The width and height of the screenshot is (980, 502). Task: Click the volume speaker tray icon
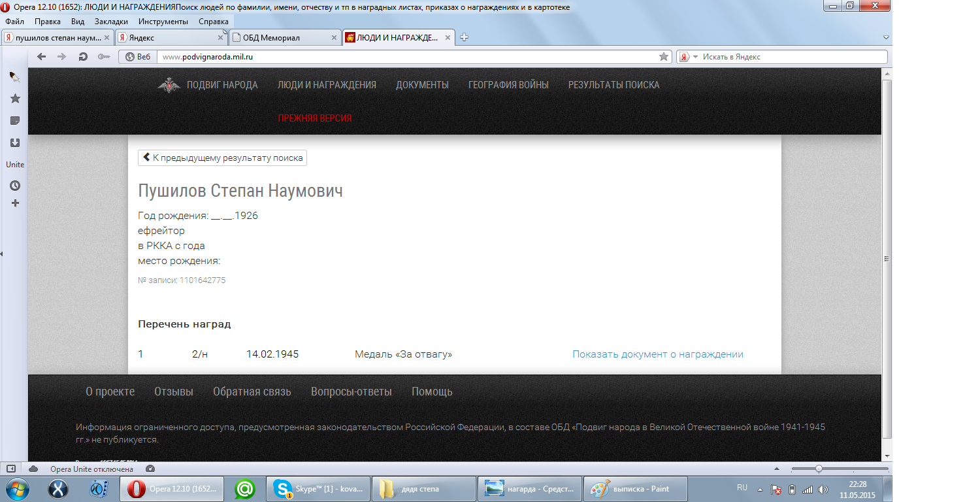click(x=823, y=489)
